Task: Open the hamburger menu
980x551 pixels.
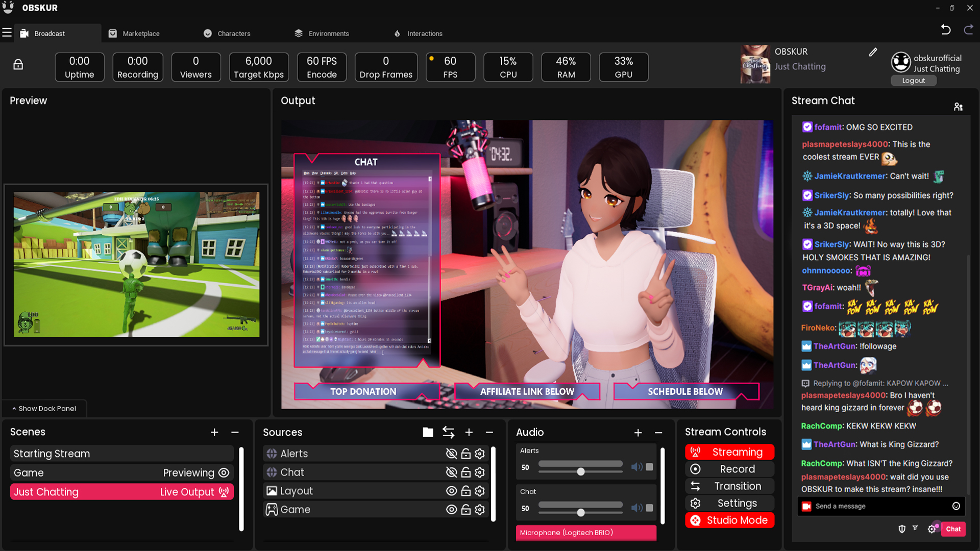Action: (x=7, y=33)
